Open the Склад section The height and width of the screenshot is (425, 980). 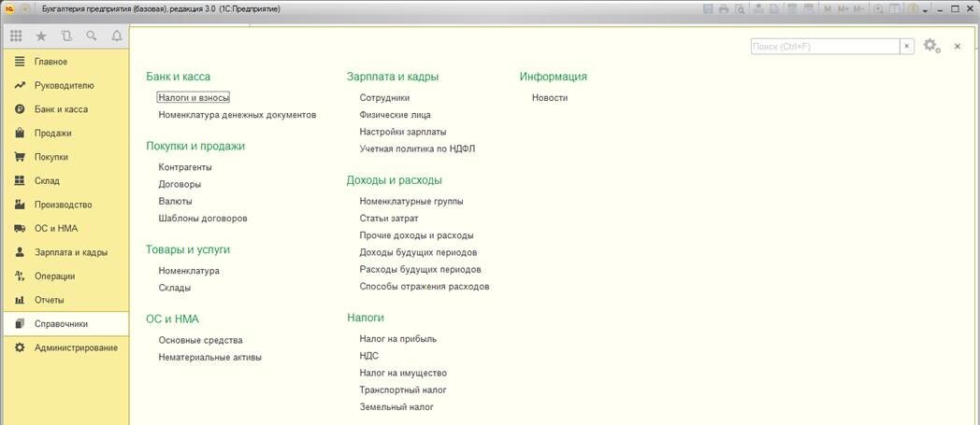(65, 181)
